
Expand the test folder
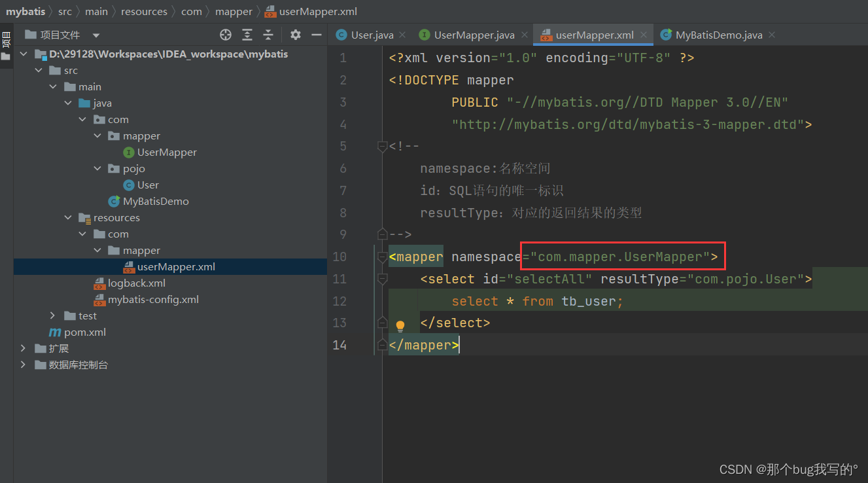coord(53,316)
